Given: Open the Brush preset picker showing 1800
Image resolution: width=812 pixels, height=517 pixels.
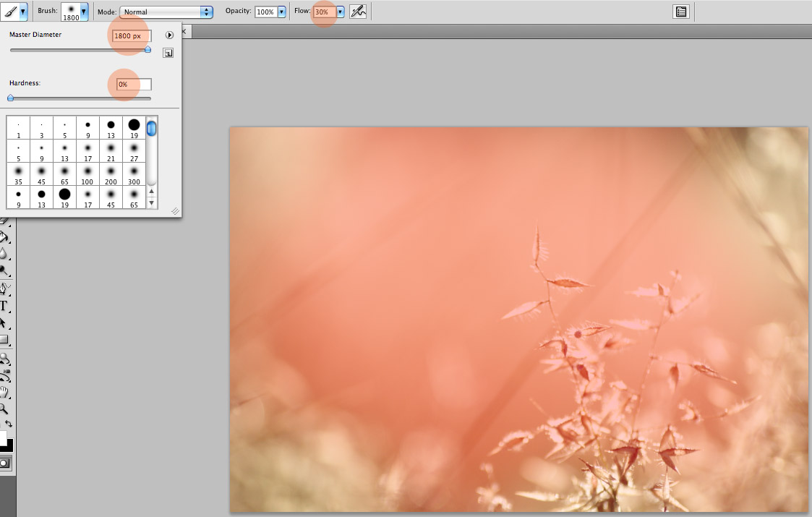Looking at the screenshot, I should tap(74, 12).
